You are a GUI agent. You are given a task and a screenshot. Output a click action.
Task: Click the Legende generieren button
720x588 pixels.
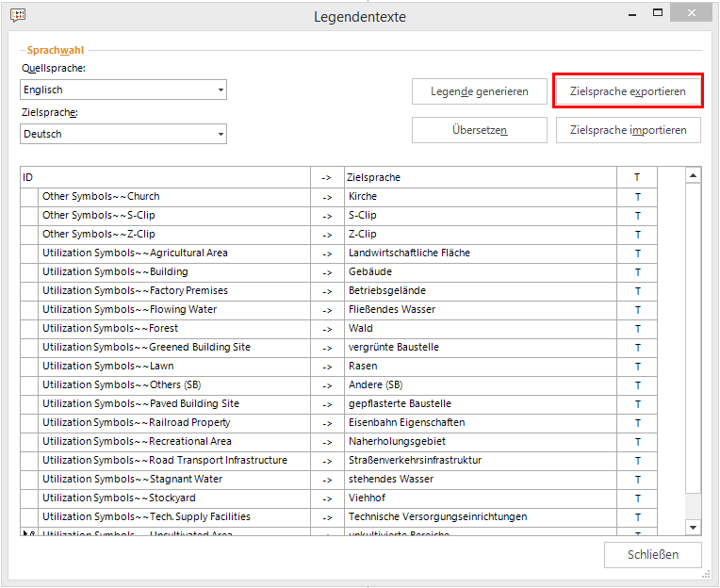click(x=479, y=92)
